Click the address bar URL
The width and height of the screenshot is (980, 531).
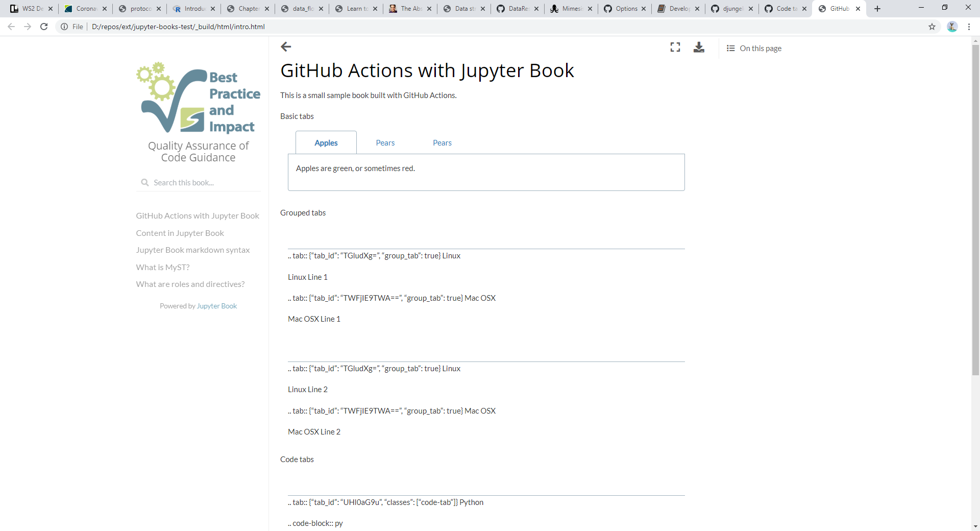(178, 27)
